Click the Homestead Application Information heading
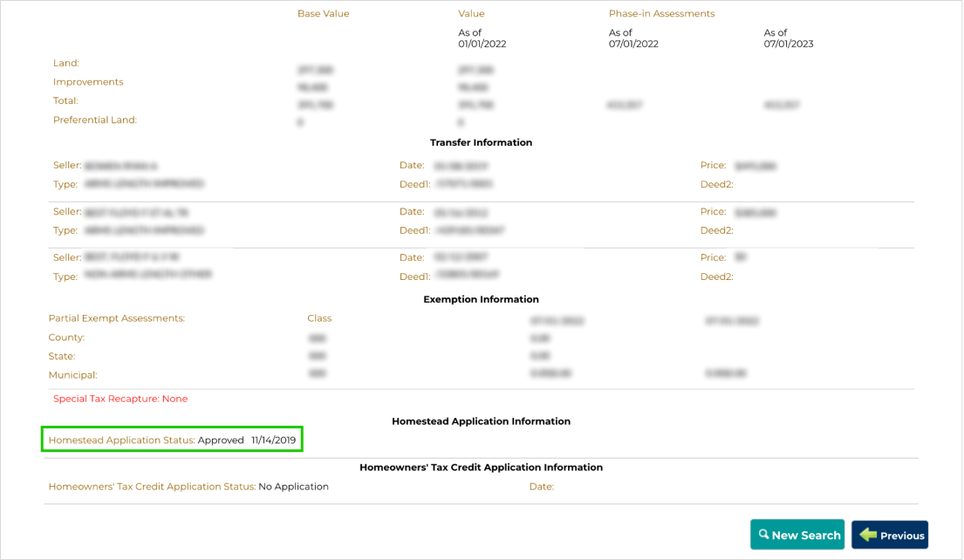The width and height of the screenshot is (964, 560). [x=481, y=421]
